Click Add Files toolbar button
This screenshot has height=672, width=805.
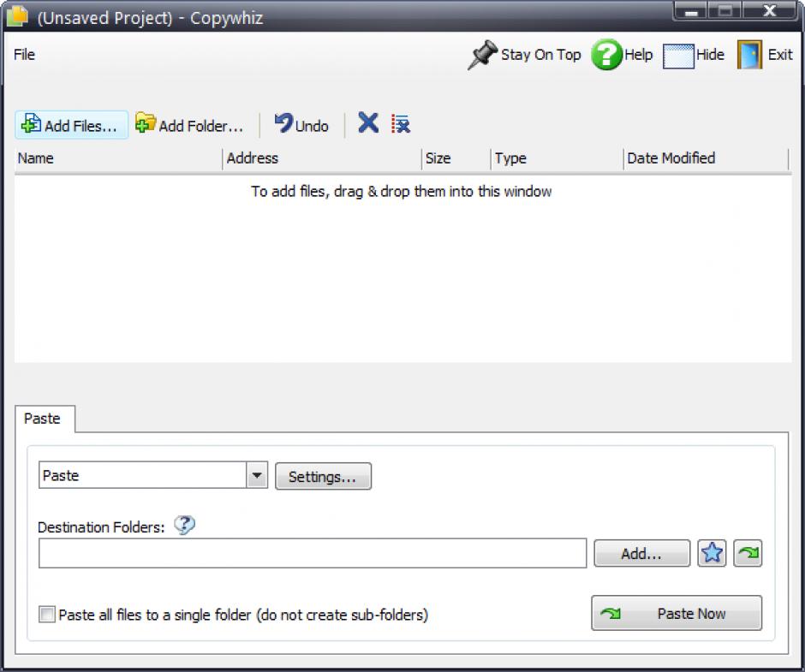[x=71, y=125]
